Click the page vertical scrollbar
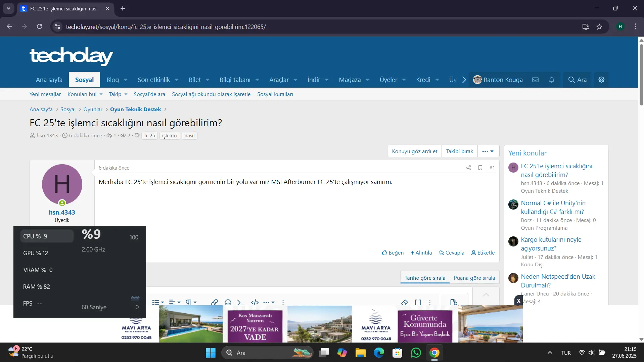This screenshot has width=644, height=362. [x=641, y=75]
